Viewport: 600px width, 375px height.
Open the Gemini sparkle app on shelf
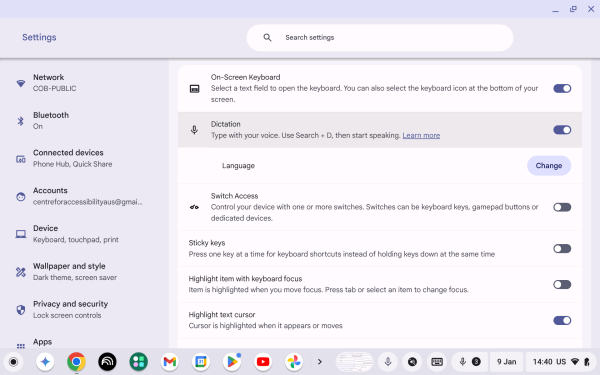(45, 362)
